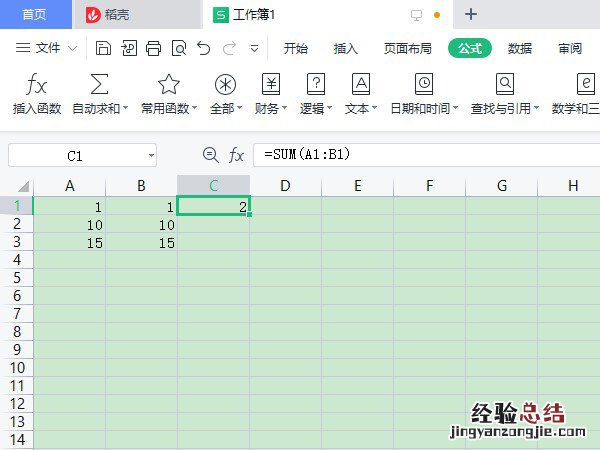
Task: Click the save icon in quick access toolbar
Action: [x=103, y=48]
